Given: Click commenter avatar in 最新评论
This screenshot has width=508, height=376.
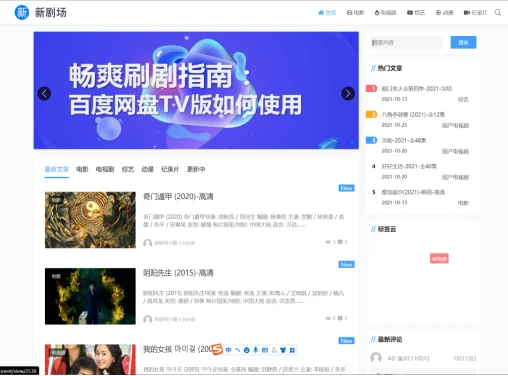Looking at the screenshot, I should pos(376,358).
